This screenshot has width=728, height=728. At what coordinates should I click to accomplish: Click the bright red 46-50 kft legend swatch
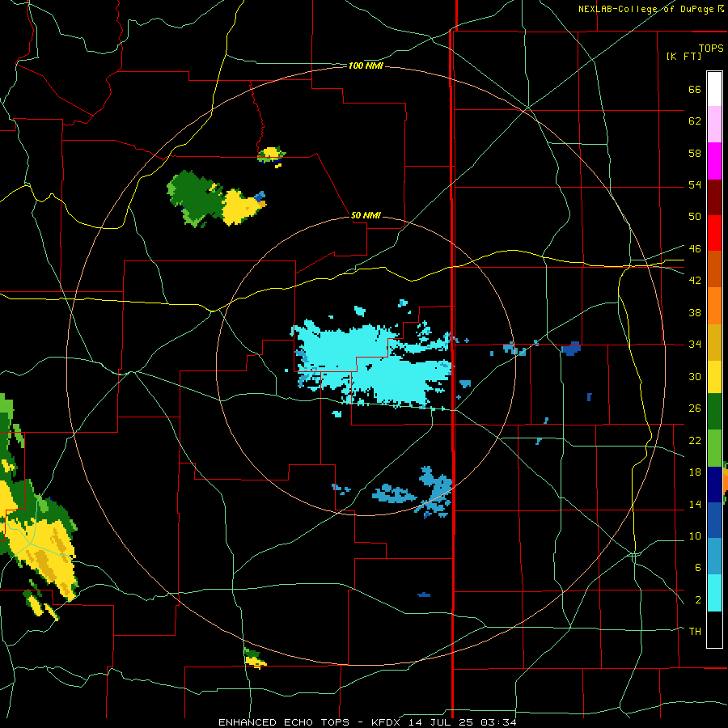pos(714,233)
